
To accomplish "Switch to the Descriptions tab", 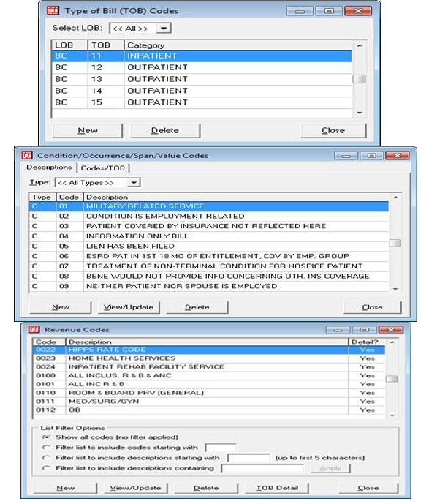I will [49, 167].
